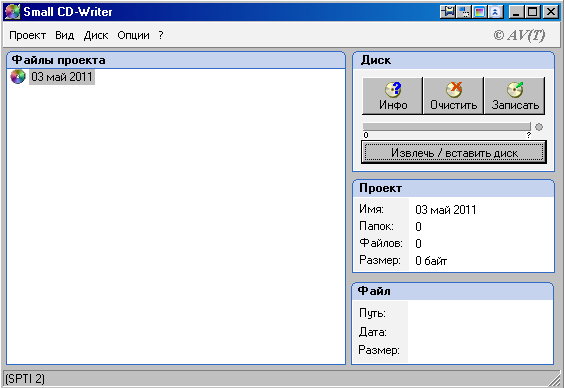Click the Путь: label in the Файл panel
The image size is (564, 388).
[x=372, y=313]
